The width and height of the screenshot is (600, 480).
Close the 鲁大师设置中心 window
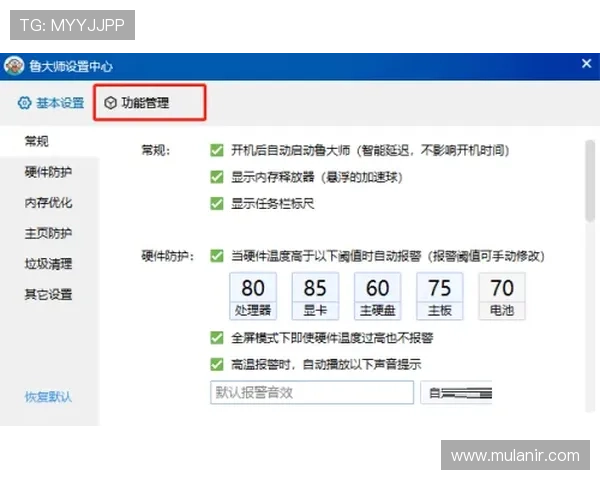pos(587,64)
